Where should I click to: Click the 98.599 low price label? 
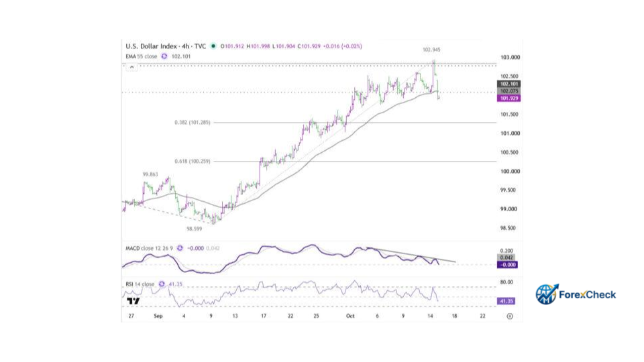pyautogui.click(x=195, y=229)
